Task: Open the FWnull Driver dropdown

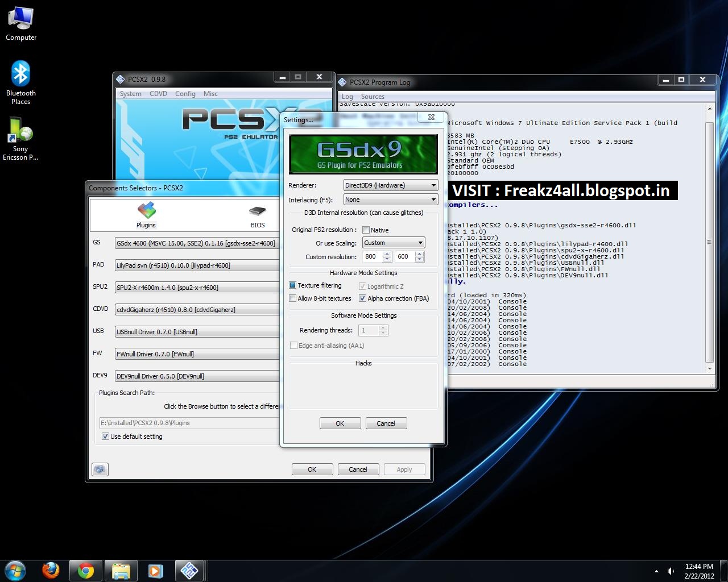Action: 197,354
